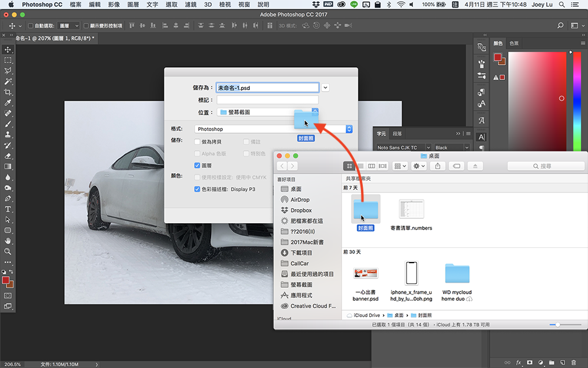Click the Finder back arrow
This screenshot has height=368, width=588.
point(282,166)
